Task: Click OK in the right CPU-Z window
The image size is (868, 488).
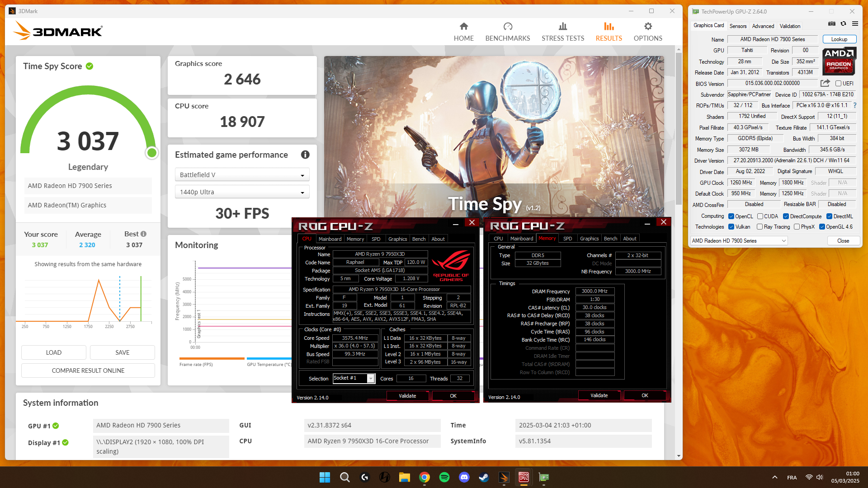Action: [x=645, y=395]
